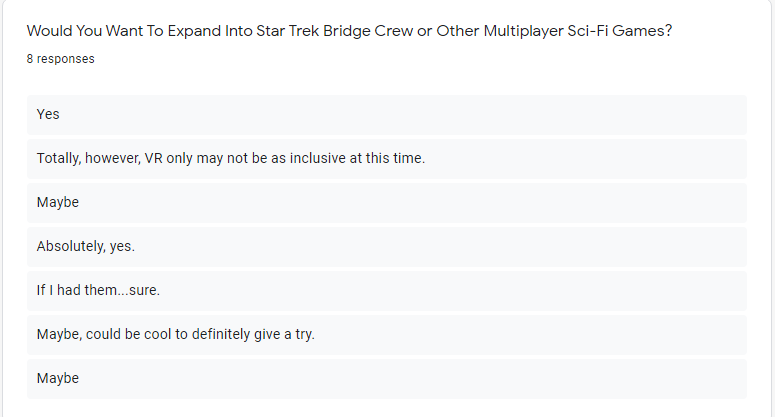Click the Star Trek Bridge Crew question title
The width and height of the screenshot is (775, 417).
click(349, 31)
